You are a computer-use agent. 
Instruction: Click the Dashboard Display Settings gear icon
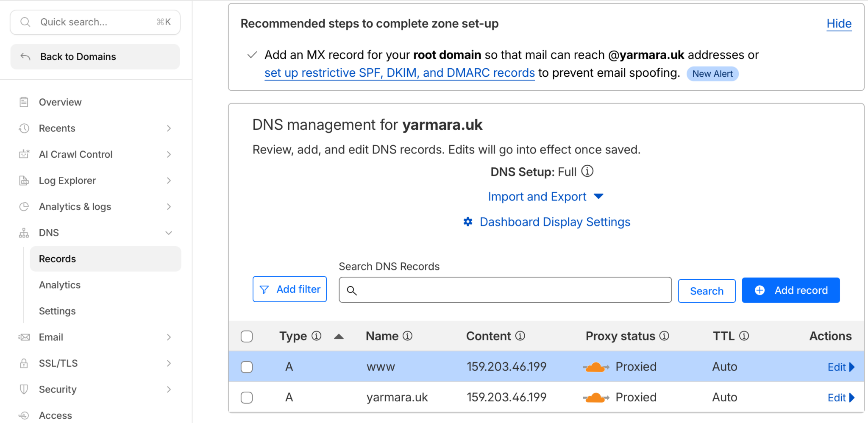468,222
